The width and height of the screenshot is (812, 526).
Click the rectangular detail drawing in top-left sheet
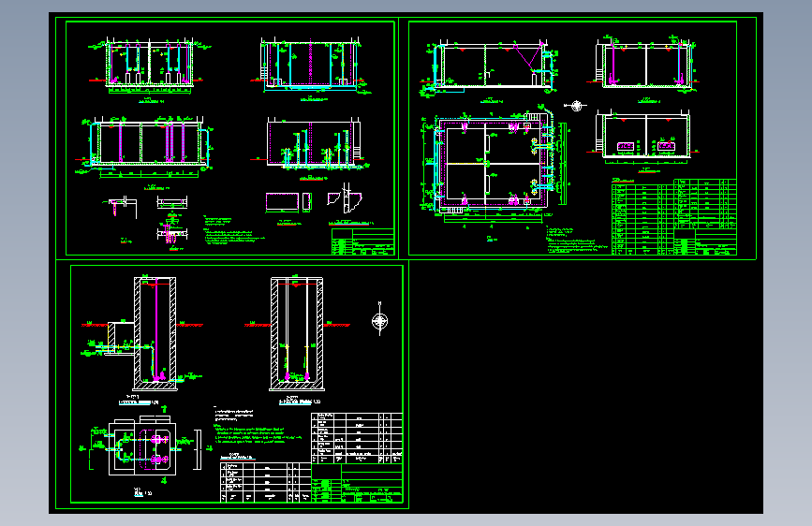[x=282, y=202]
